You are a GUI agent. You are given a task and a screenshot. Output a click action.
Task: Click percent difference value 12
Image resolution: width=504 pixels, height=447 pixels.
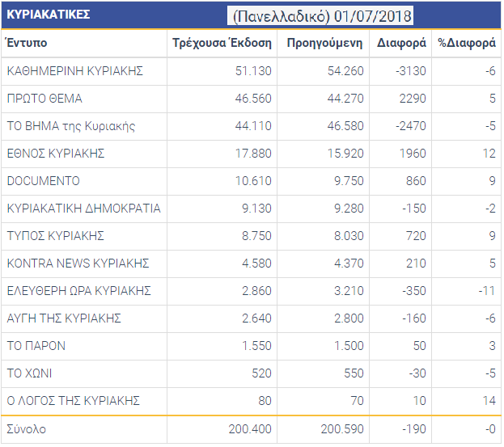489,154
